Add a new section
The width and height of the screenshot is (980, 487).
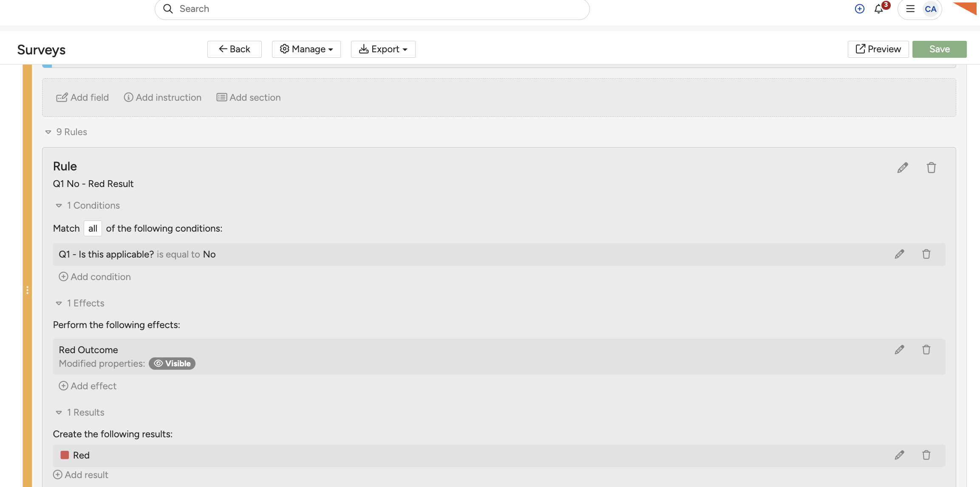coord(249,98)
